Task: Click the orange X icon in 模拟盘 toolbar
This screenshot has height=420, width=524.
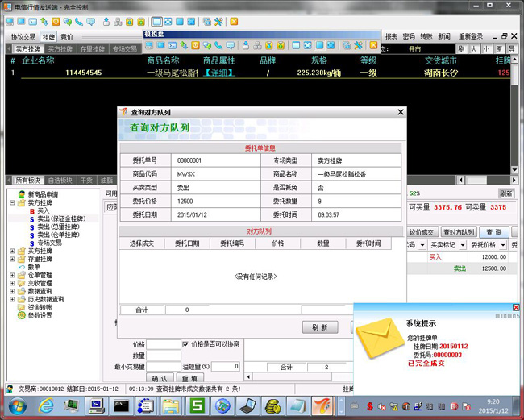Action: 373,45
